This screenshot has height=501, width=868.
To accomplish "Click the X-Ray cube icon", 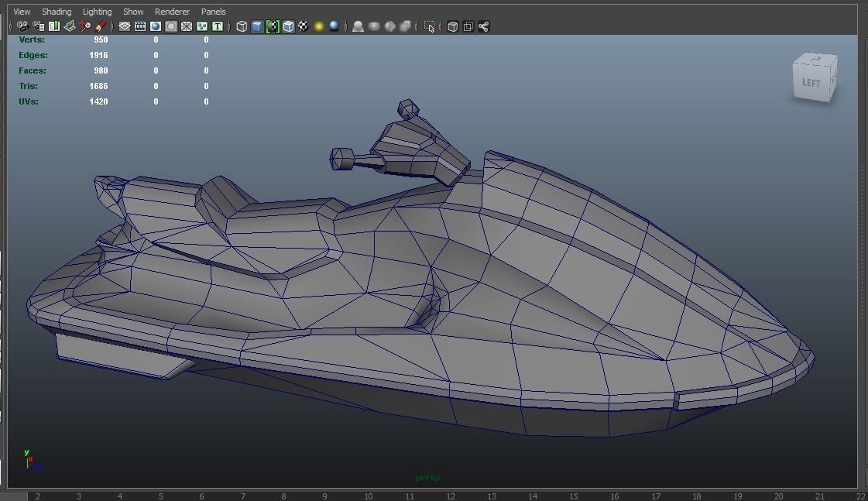I will (x=452, y=26).
